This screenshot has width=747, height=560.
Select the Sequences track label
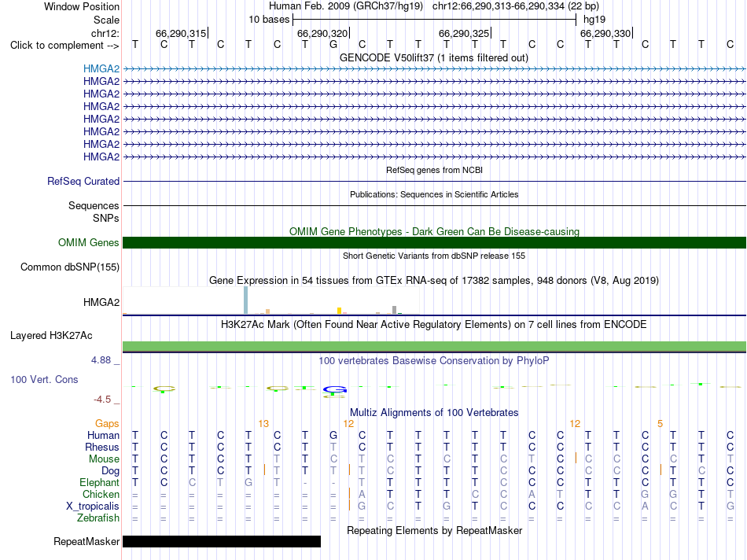[x=94, y=205]
